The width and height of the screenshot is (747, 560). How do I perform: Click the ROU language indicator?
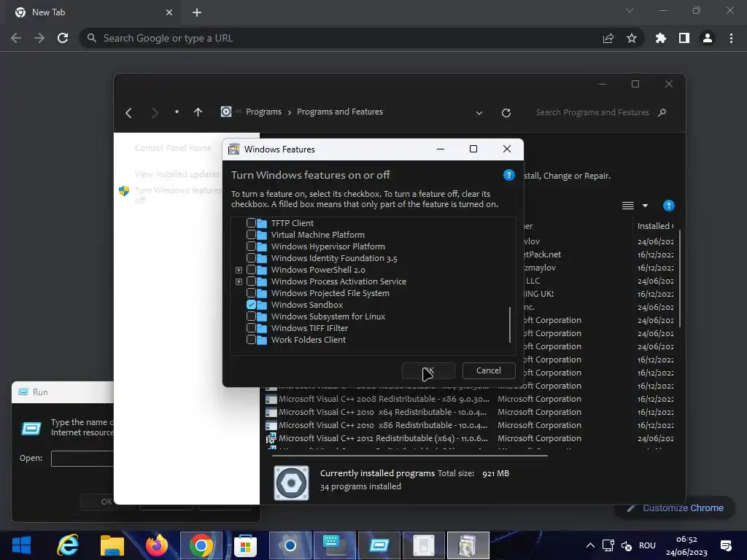coord(647,545)
